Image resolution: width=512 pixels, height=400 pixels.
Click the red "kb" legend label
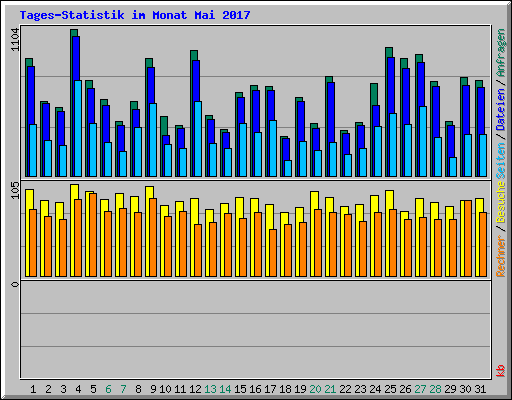click(x=501, y=371)
